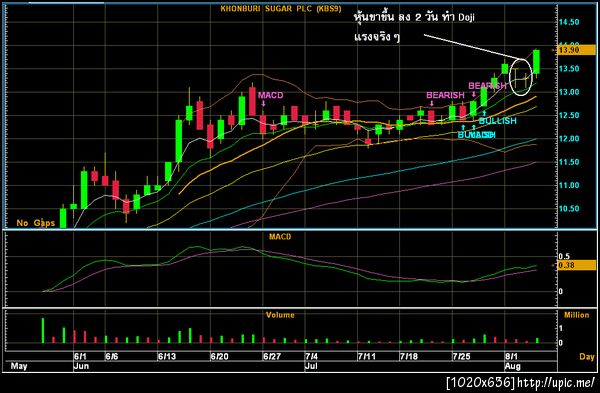Image resolution: width=600 pixels, height=393 pixels.
Task: Click the Aug month label
Action: 513,366
